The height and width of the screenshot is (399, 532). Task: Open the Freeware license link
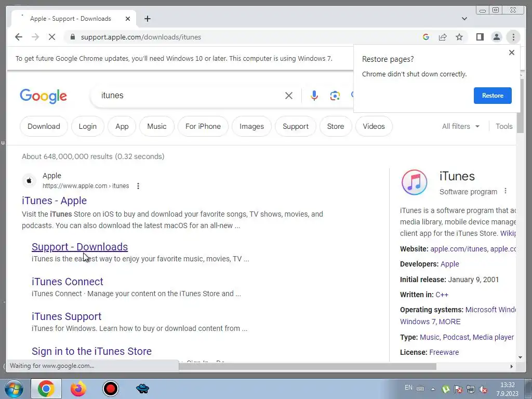pos(444,352)
